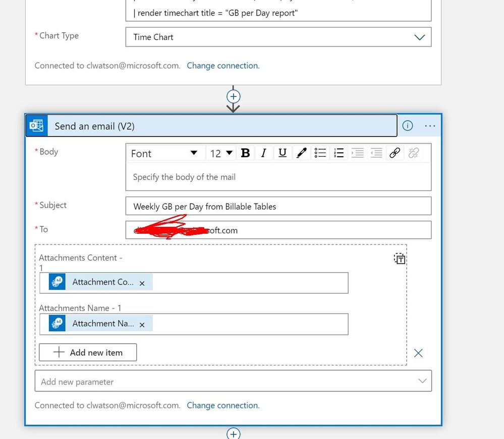Click the Attachments Name - 1 label
This screenshot has height=439, width=504.
click(x=80, y=308)
